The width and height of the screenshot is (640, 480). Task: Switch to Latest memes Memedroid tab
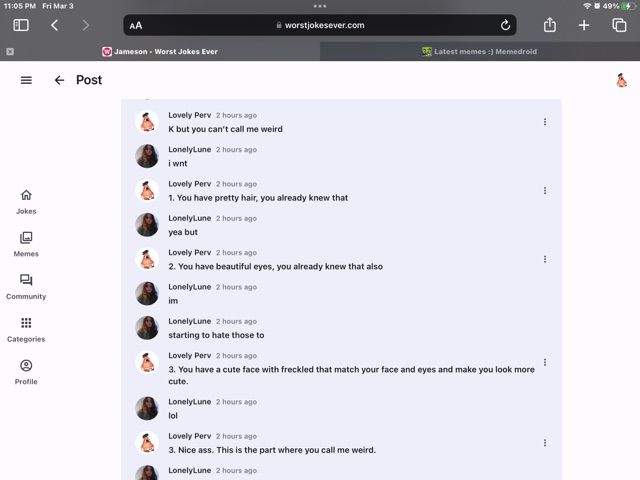[x=478, y=51]
